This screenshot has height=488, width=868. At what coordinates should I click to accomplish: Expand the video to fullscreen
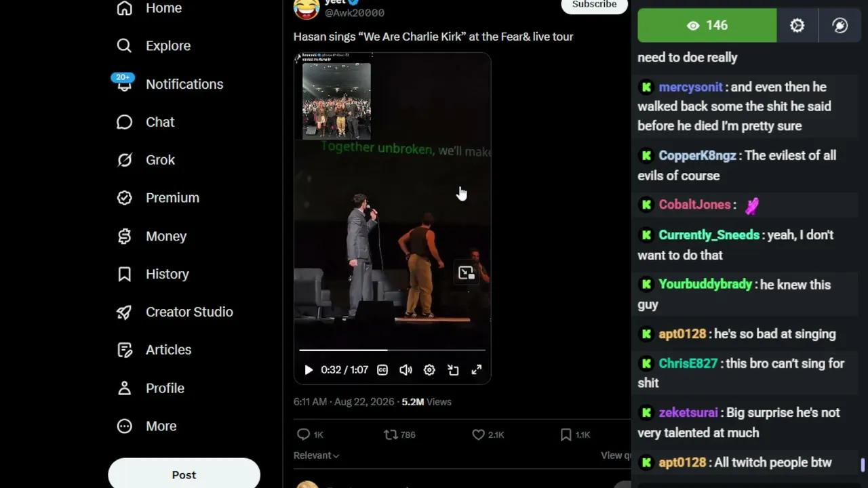(477, 370)
